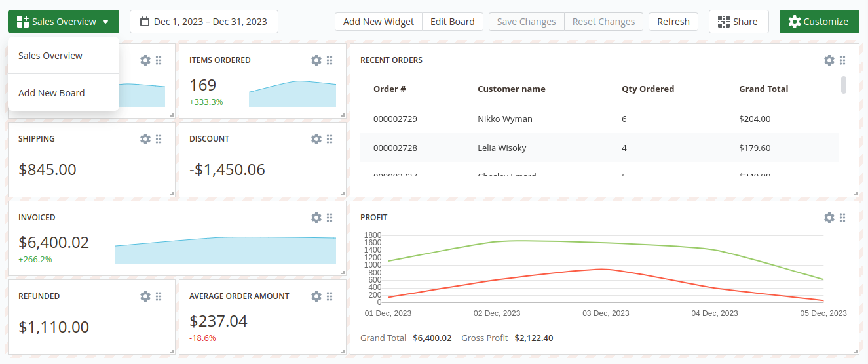Click the drag handle on Recent Orders widget
Screen dimensions: 868x364
pos(842,60)
